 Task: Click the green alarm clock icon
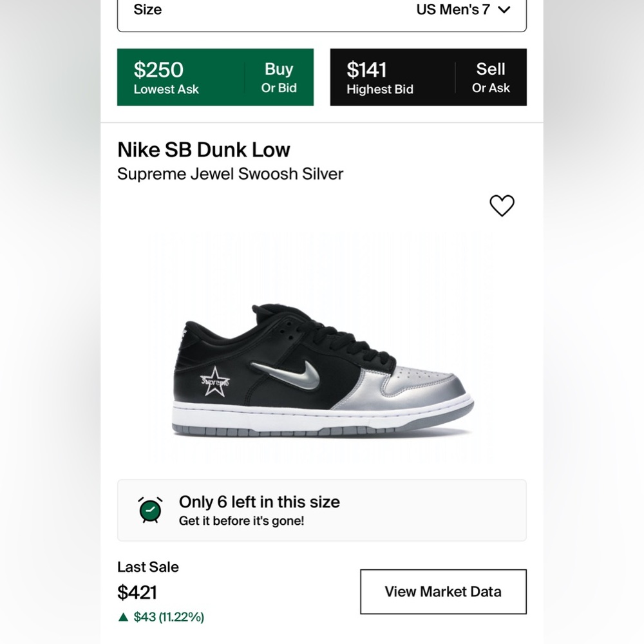click(x=150, y=509)
